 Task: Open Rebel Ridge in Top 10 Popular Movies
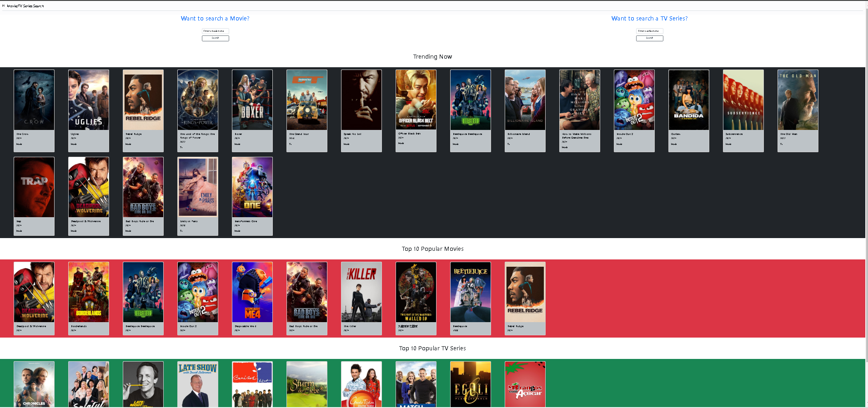click(x=525, y=292)
